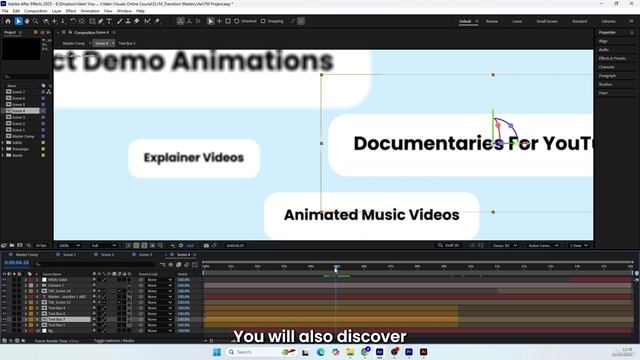Open File Explorer from the taskbar

click(350, 352)
